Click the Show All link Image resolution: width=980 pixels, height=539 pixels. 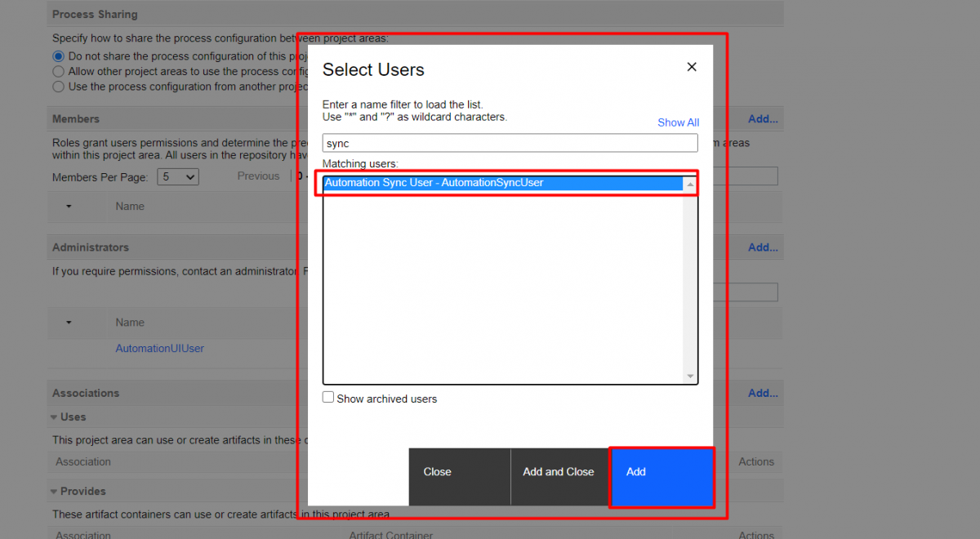click(678, 122)
